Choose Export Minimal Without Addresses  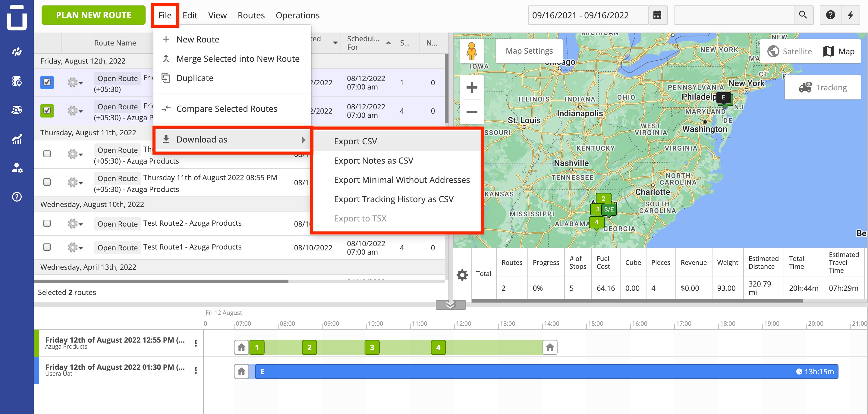pos(397,180)
